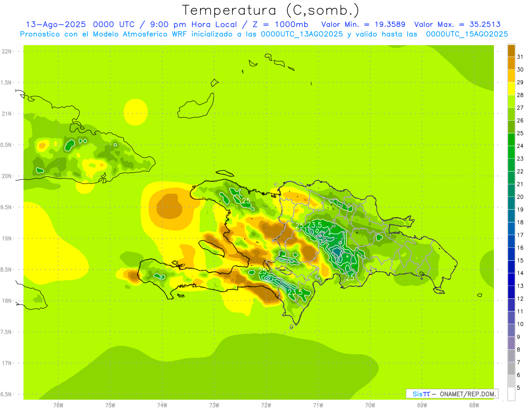Click the "68W" longitude label
The image size is (532, 411).
[x=474, y=405]
